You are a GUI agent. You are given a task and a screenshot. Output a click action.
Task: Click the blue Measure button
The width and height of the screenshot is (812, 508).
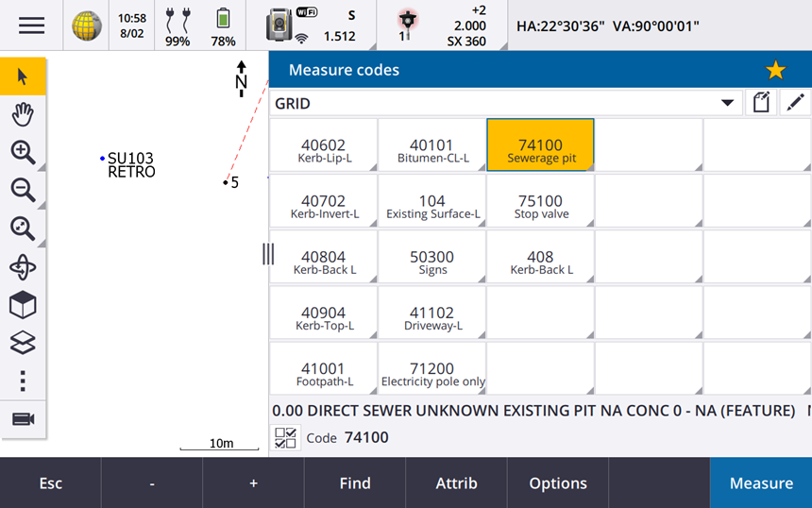point(760,483)
